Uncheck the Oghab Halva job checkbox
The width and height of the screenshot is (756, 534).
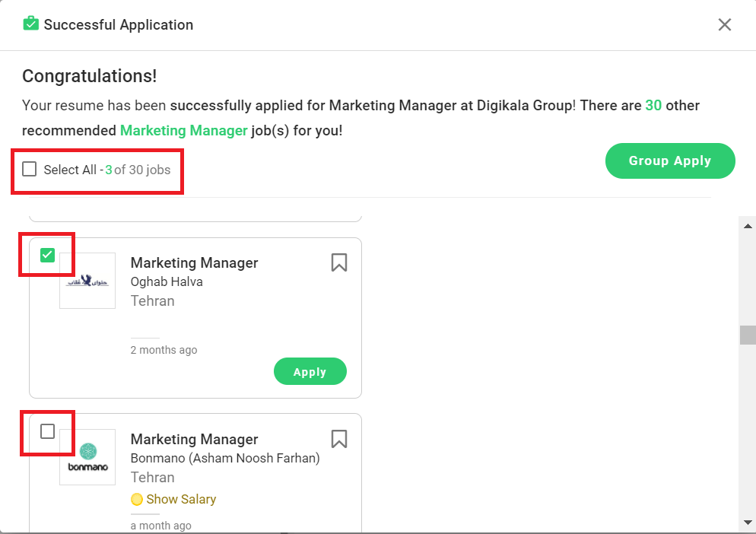tap(47, 255)
